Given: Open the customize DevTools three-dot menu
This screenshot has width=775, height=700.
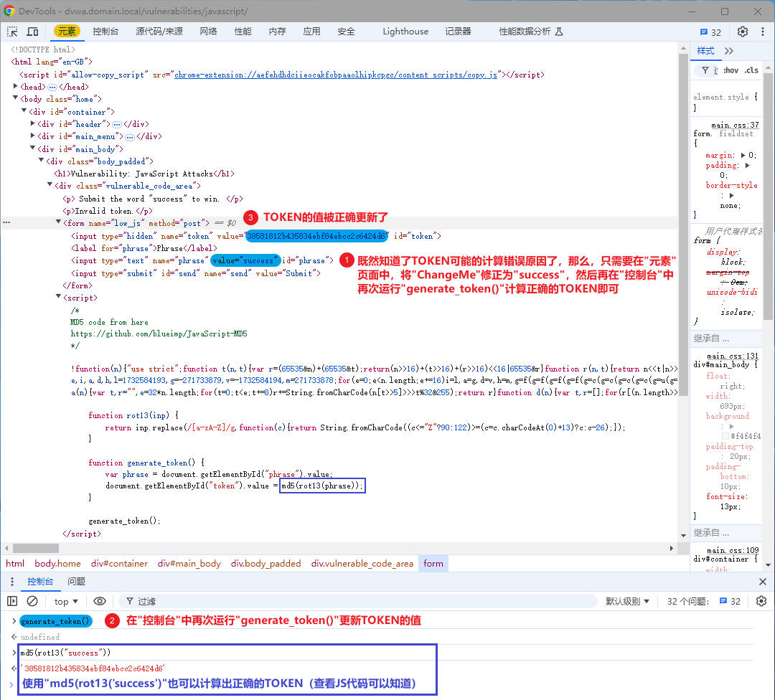Looking at the screenshot, I should tap(763, 32).
